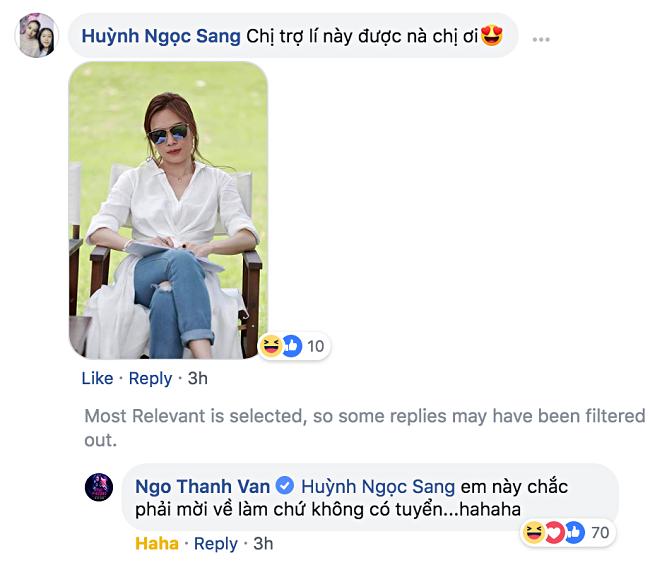Open the attached photo of woman in chair

[168, 210]
